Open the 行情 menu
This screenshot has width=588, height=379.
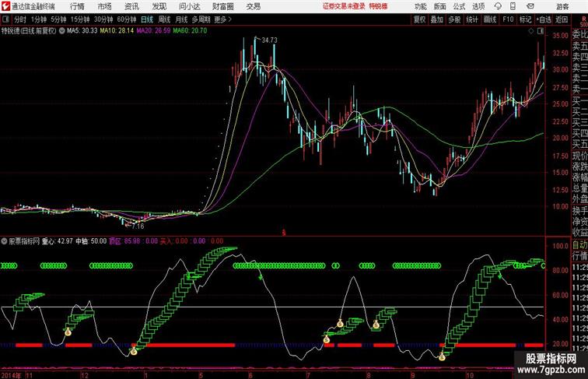pos(77,6)
